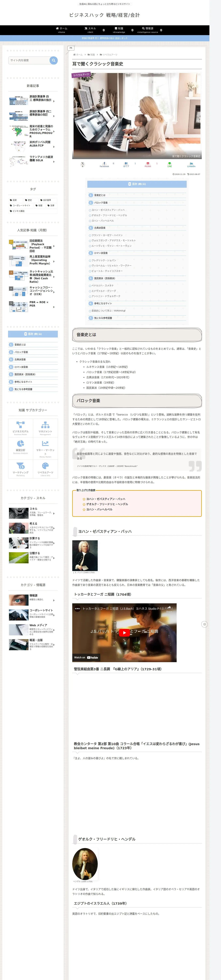Save the article to Pocket
The width and height of the screenshot is (221, 980).
(148, 164)
